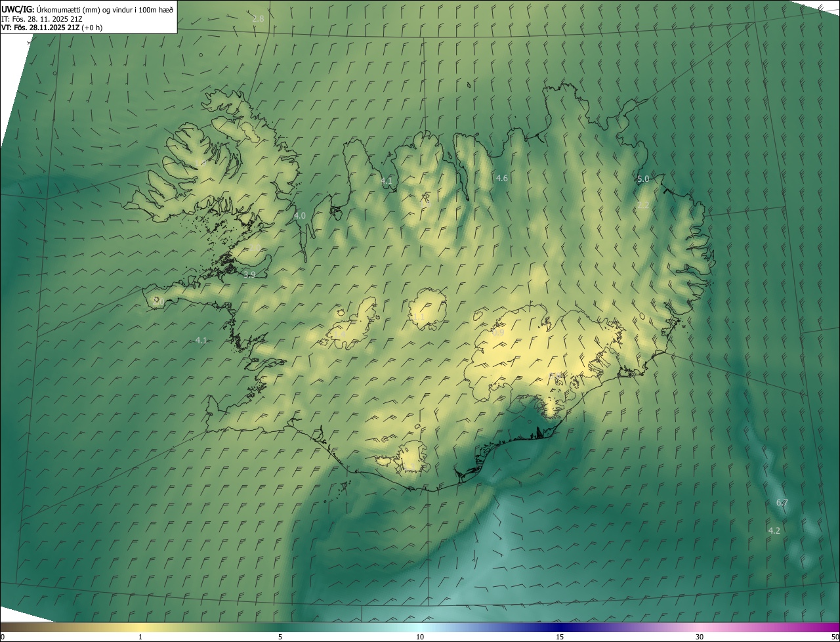Click the 'IT: Fös. 28. 11. 2025 21Z' line

pos(42,19)
